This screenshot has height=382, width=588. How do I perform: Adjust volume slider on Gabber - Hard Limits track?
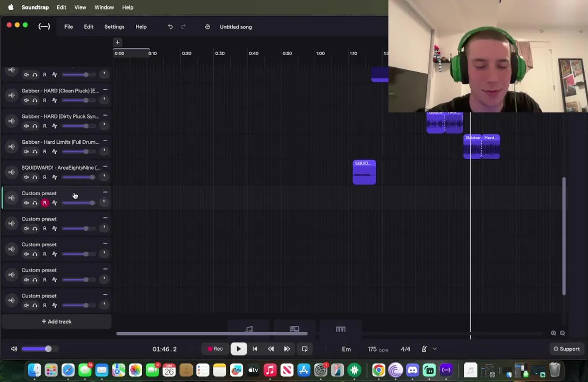click(79, 151)
